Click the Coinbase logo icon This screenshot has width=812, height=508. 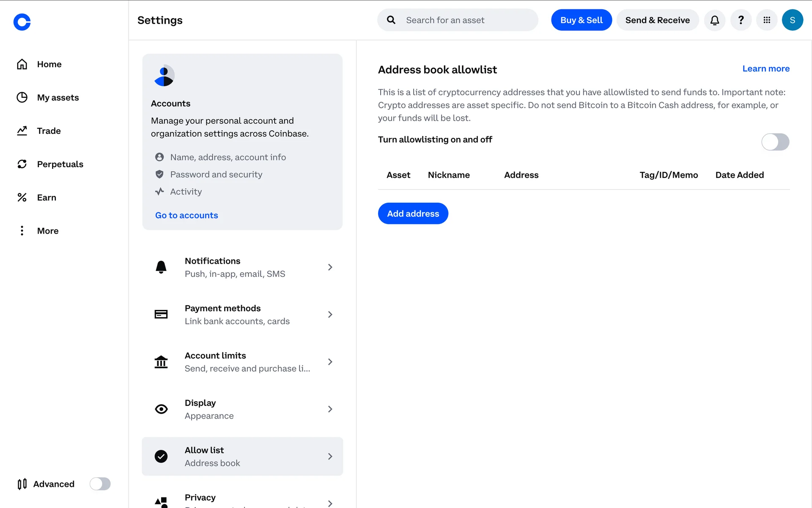tap(22, 22)
